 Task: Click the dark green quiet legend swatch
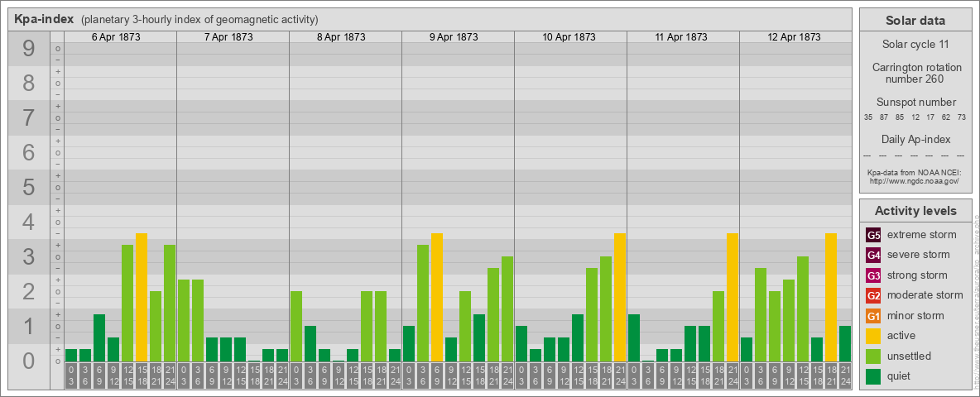pyautogui.click(x=873, y=375)
